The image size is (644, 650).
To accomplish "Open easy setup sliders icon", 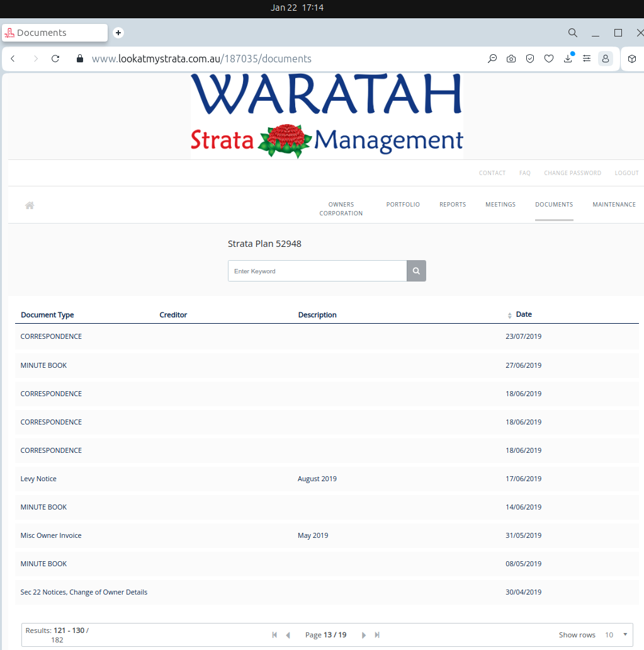I will click(x=586, y=59).
